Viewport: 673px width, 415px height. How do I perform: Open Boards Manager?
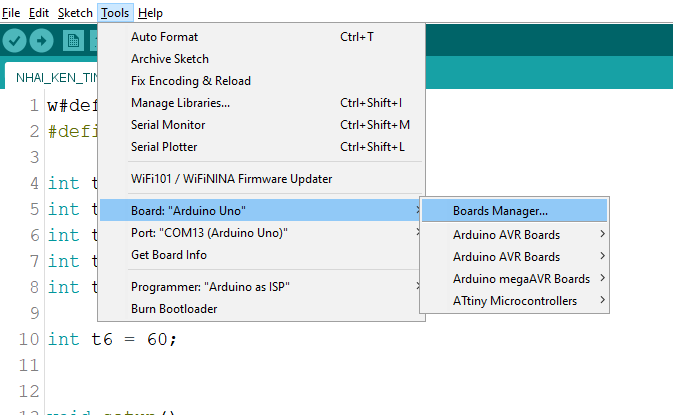pyautogui.click(x=514, y=211)
